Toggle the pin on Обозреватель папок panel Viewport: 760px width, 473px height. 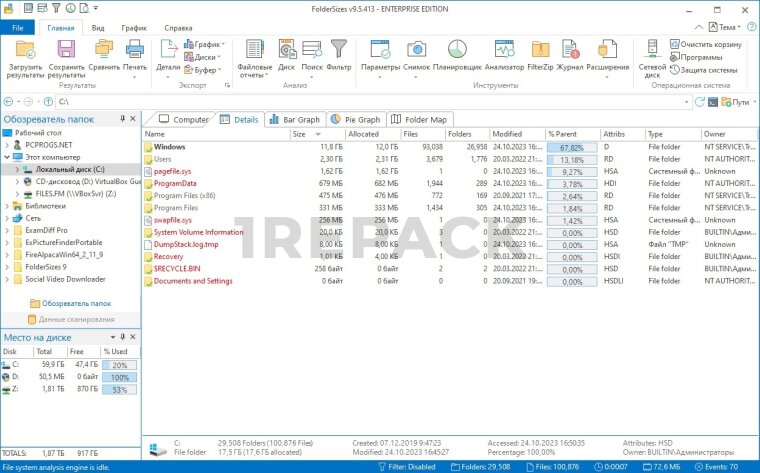pyautogui.click(x=122, y=119)
